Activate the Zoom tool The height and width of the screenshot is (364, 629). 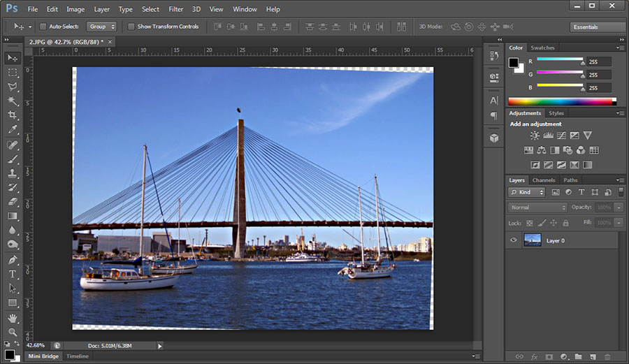[x=13, y=332]
